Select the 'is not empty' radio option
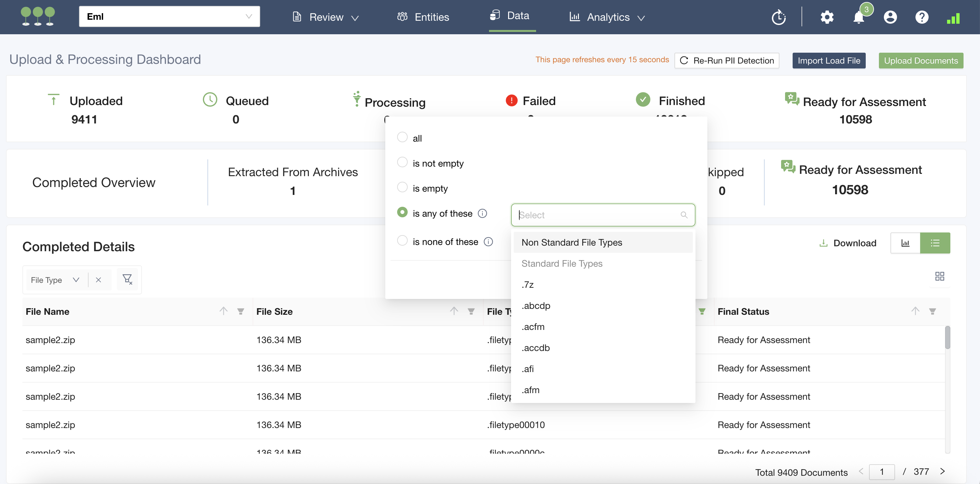980x484 pixels. tap(402, 162)
